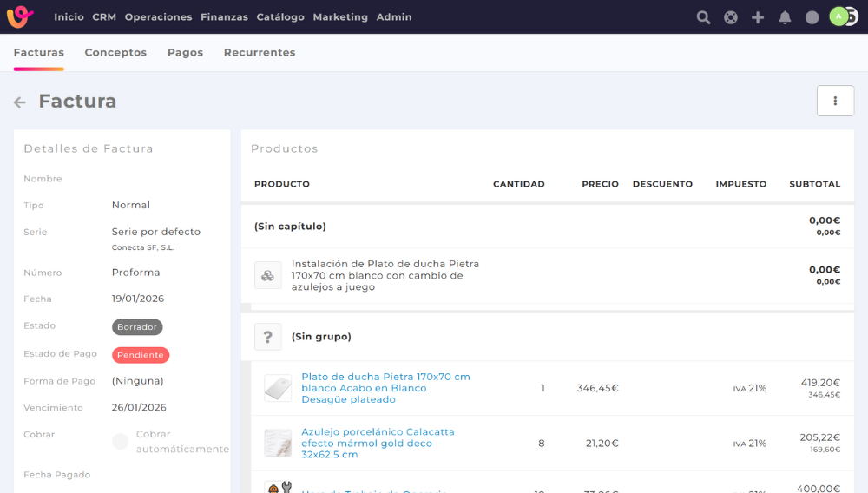The height and width of the screenshot is (493, 868).
Task: Toggle Cobrar automáticamente option
Action: [x=121, y=442]
